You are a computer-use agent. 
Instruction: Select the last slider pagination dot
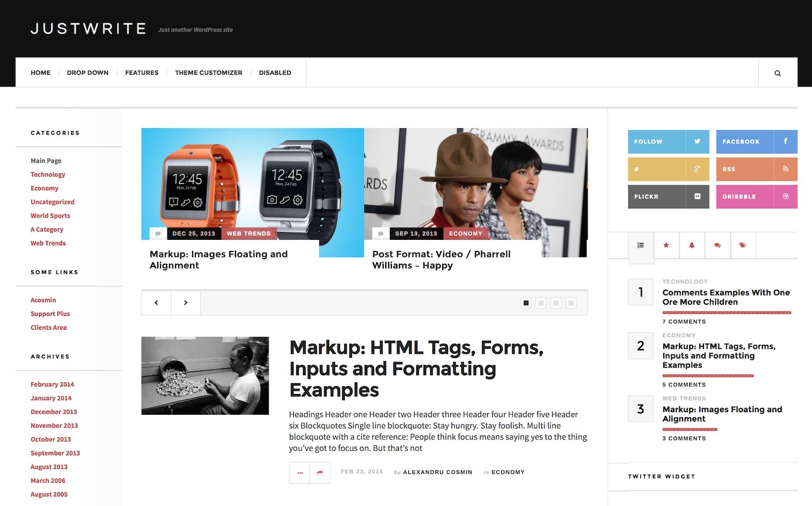[571, 303]
